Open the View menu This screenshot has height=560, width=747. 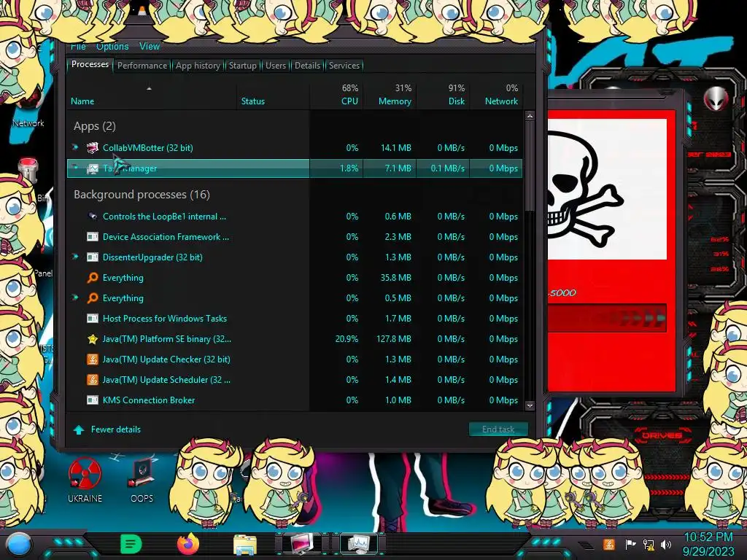click(x=150, y=46)
